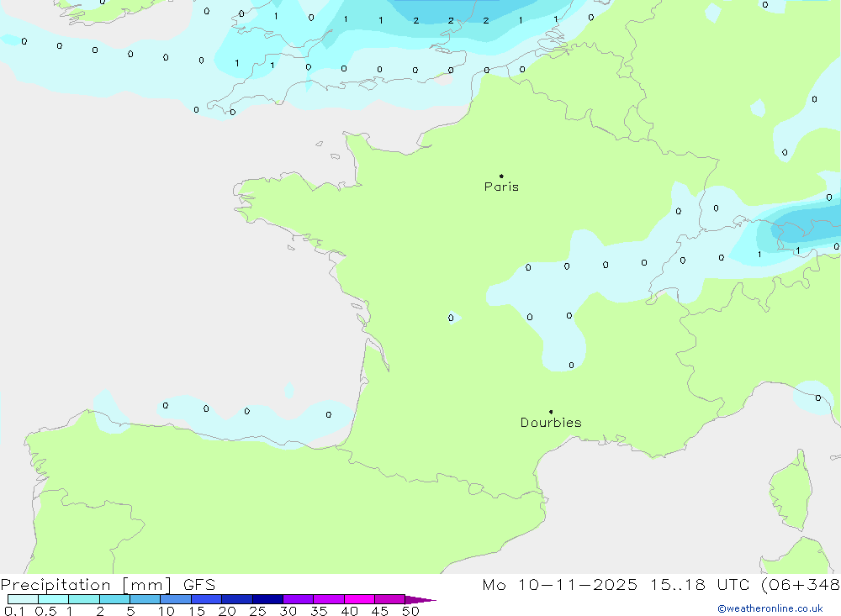Viewport: 841px width, 616px height.
Task: Click the legend value 50
Action: [410, 611]
